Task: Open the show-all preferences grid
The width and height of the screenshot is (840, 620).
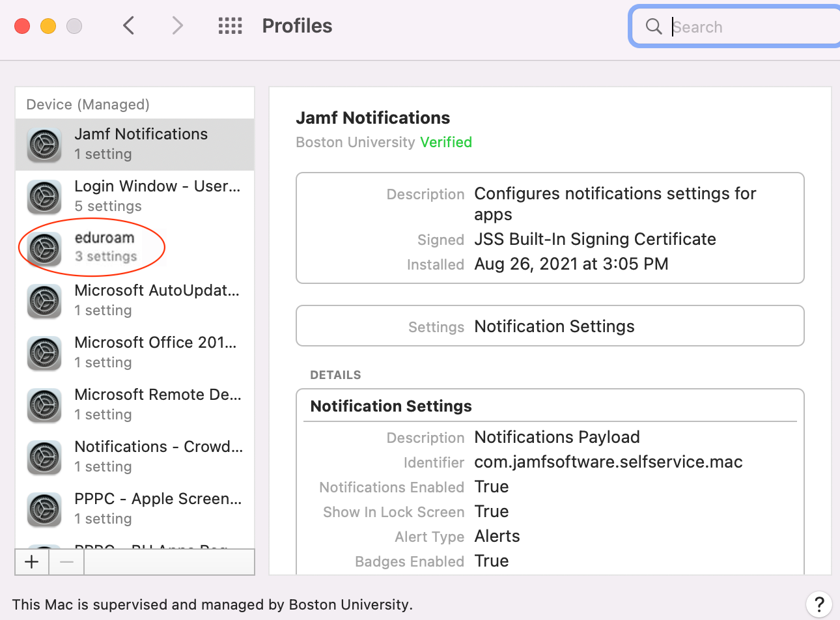Action: 230,26
